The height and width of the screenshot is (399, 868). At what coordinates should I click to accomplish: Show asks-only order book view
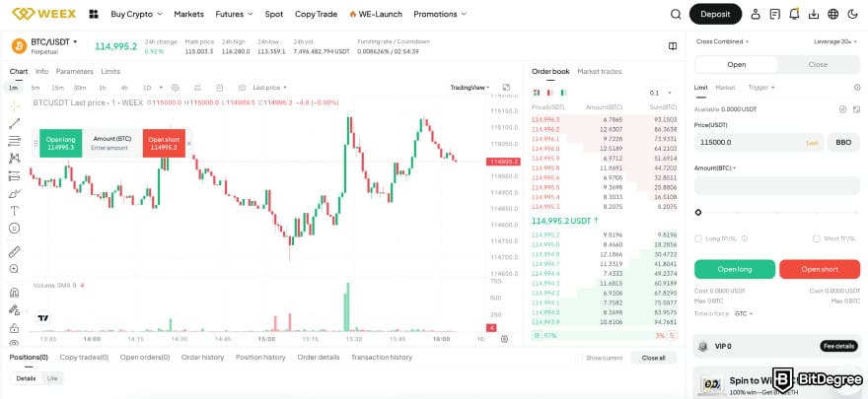coord(549,93)
